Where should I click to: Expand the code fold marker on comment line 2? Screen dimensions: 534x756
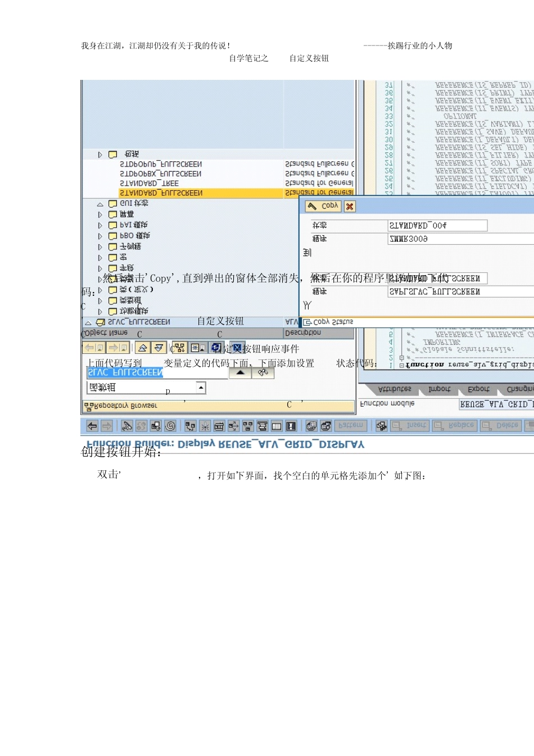[401, 357]
